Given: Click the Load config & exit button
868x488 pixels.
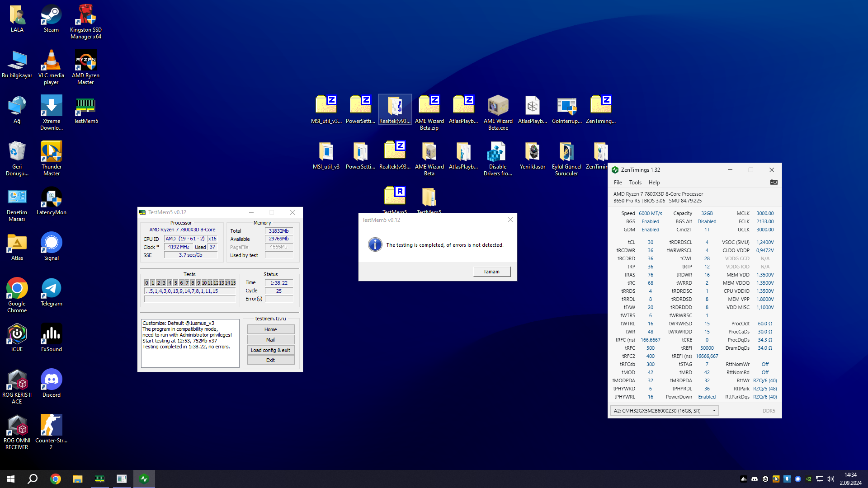Looking at the screenshot, I should 270,350.
